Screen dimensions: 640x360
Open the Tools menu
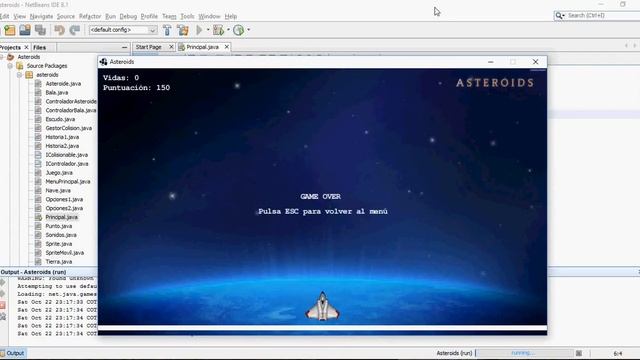pyautogui.click(x=187, y=16)
